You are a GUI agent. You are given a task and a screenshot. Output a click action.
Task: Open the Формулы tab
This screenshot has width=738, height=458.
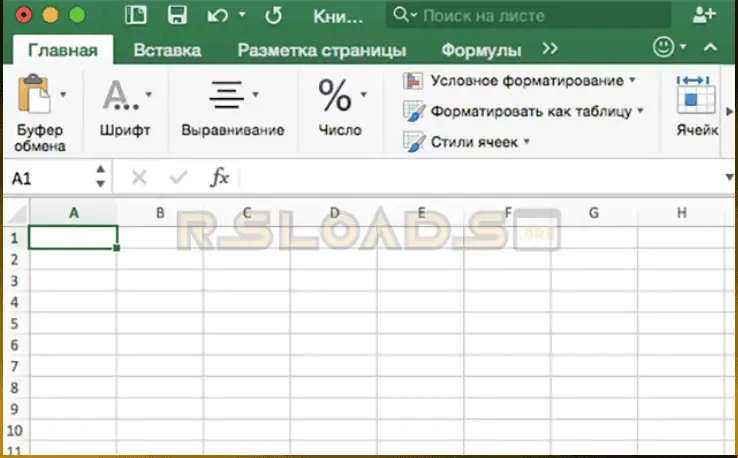point(481,50)
